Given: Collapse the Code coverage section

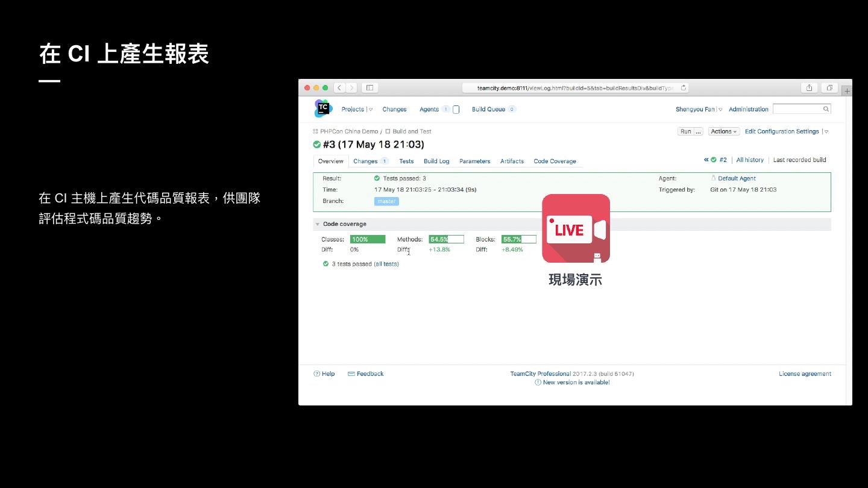Looking at the screenshot, I should (317, 224).
